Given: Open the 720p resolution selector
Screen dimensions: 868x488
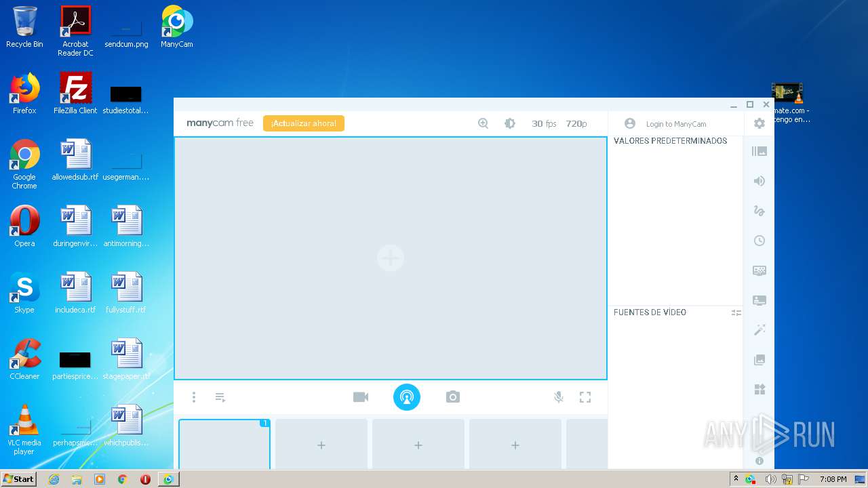Looking at the screenshot, I should tap(576, 123).
